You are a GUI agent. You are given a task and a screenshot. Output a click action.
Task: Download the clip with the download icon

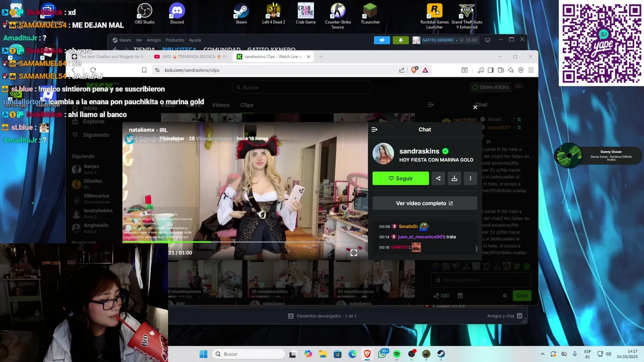tap(454, 178)
